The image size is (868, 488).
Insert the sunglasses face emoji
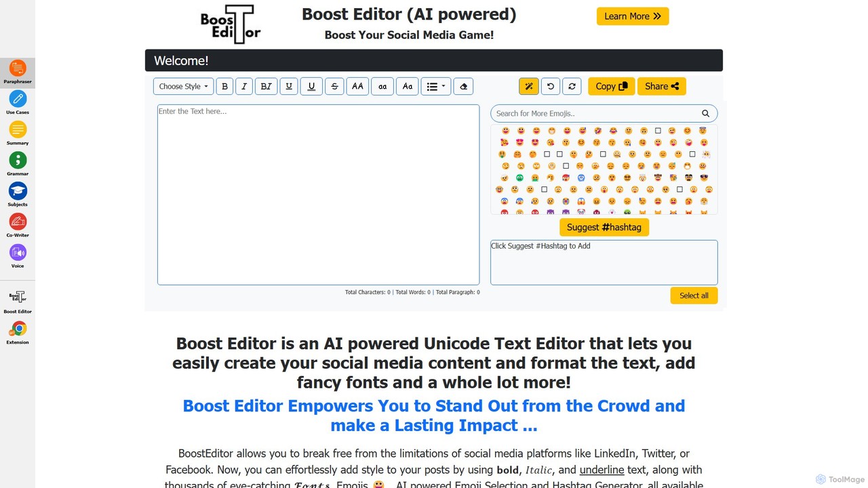point(704,178)
